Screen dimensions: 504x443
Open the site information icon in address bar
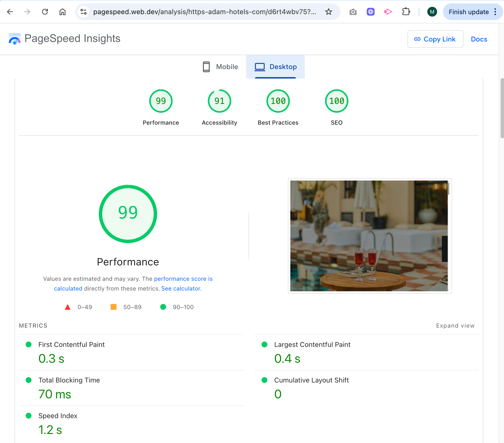pos(84,11)
